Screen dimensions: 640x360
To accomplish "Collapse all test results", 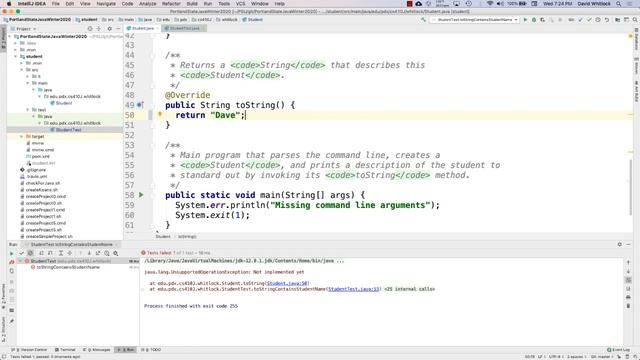I will [70, 253].
